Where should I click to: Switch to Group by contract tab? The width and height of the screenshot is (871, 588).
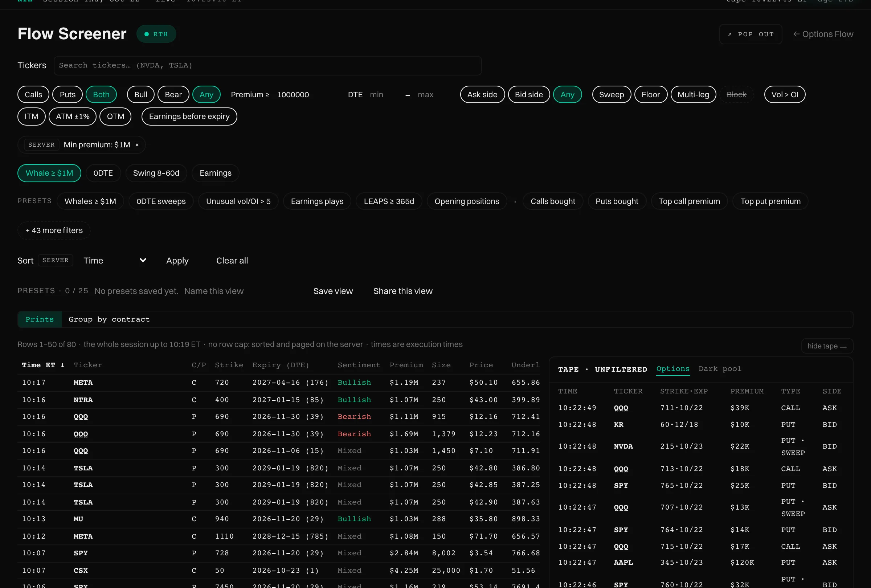109,319
